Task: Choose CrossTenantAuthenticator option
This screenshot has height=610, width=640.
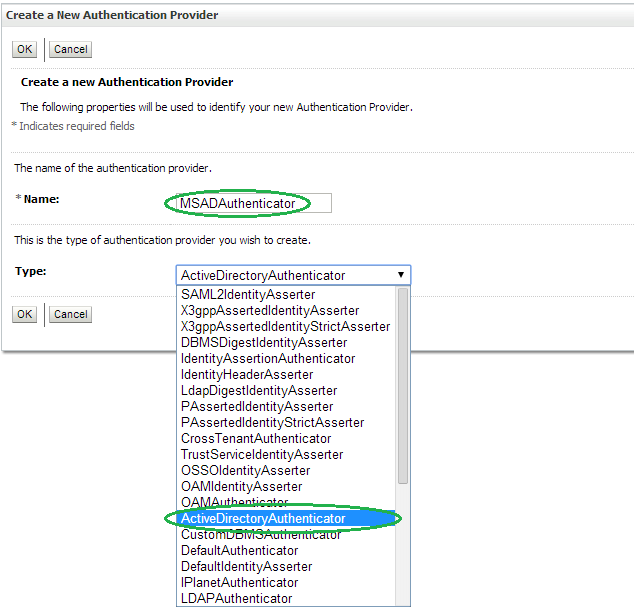Action: point(286,439)
